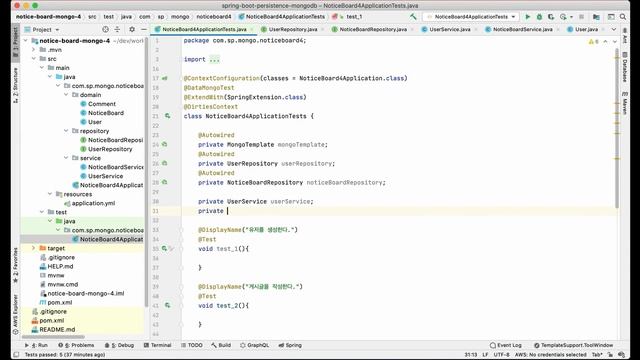Expand the .mvn folder
The height and width of the screenshot is (360, 640).
[x=33, y=50]
